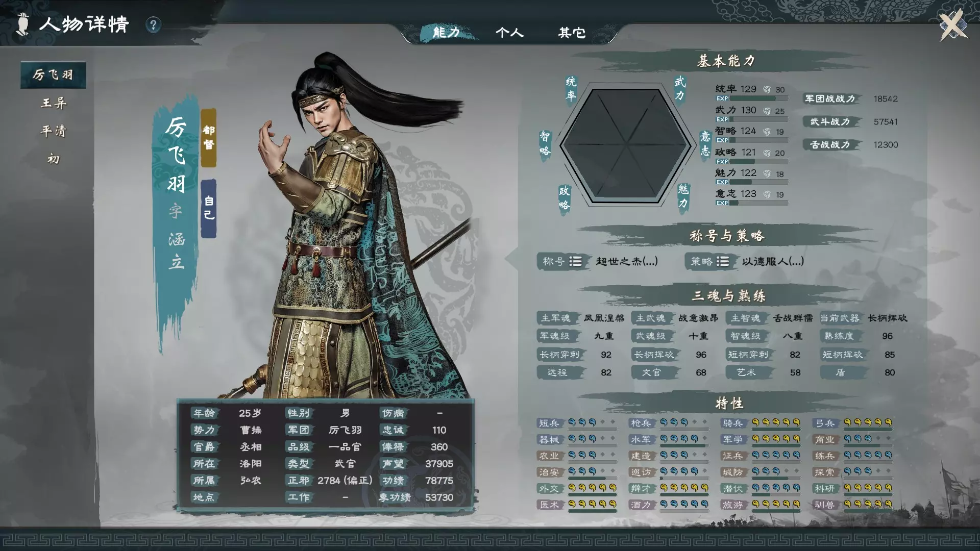Viewport: 980px width, 551px height.
Task: Open the help question mark icon
Action: tap(153, 25)
